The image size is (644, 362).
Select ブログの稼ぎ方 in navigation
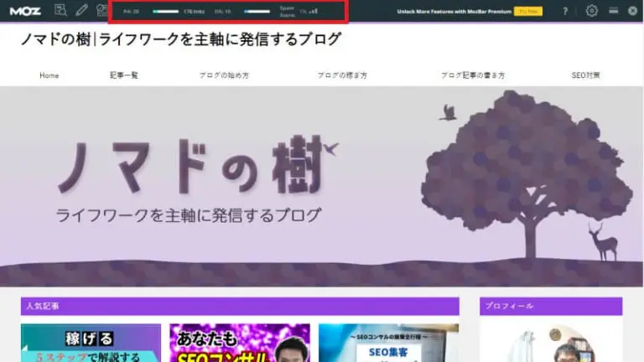(x=342, y=75)
